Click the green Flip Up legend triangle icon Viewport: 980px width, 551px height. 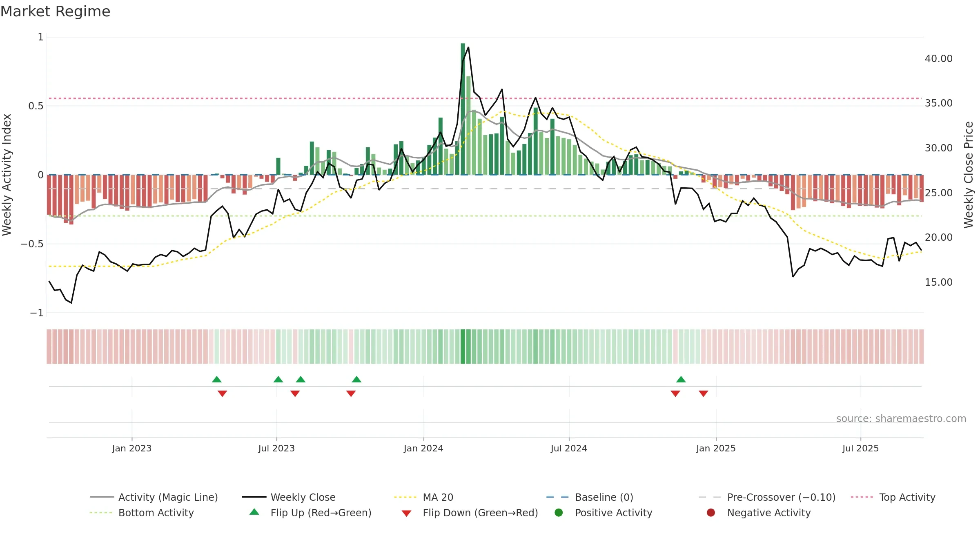point(254,512)
